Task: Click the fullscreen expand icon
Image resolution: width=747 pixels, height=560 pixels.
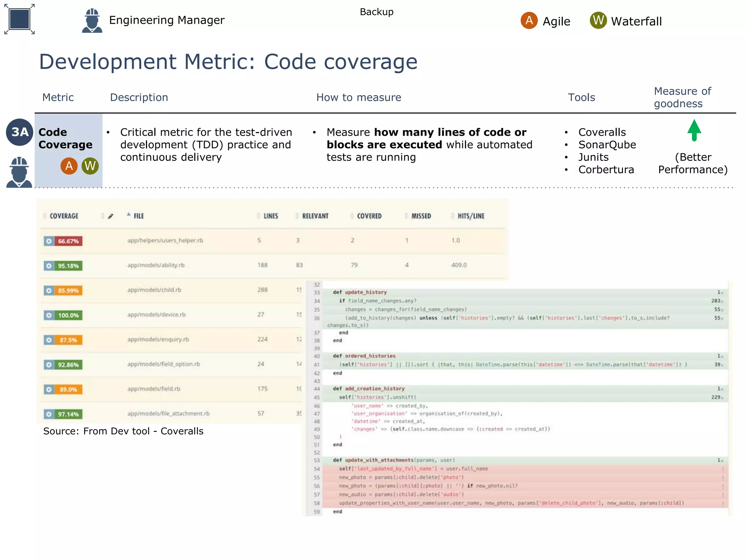Action: 19,19
